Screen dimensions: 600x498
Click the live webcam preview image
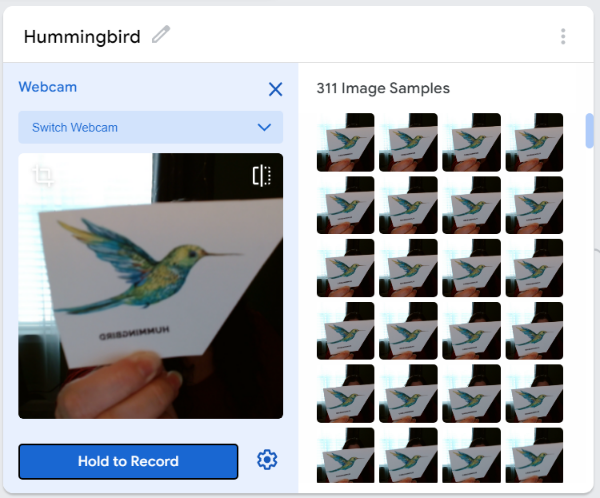coord(150,285)
